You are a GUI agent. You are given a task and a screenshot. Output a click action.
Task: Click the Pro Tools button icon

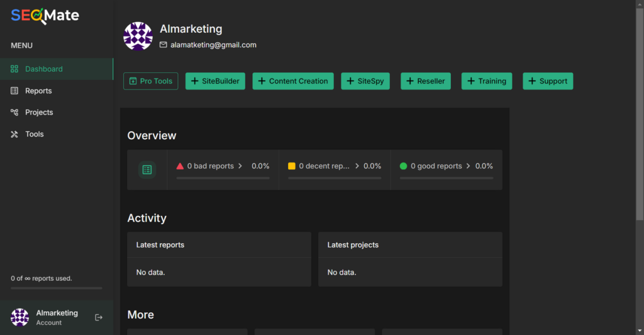(x=133, y=81)
